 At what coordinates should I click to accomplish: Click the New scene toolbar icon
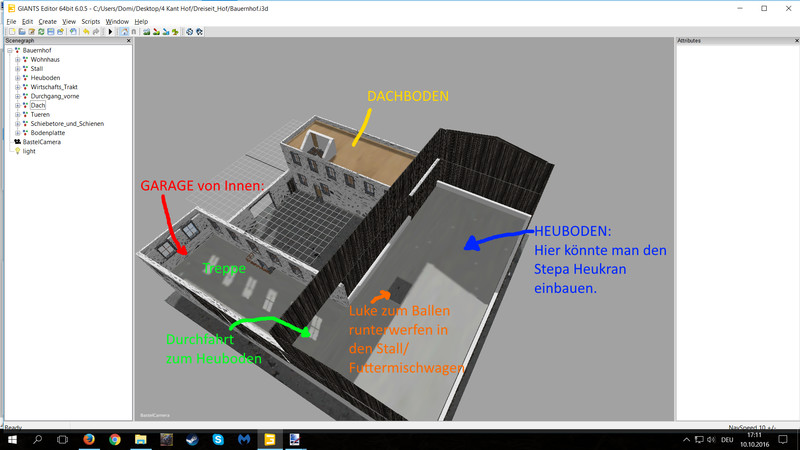[x=12, y=32]
